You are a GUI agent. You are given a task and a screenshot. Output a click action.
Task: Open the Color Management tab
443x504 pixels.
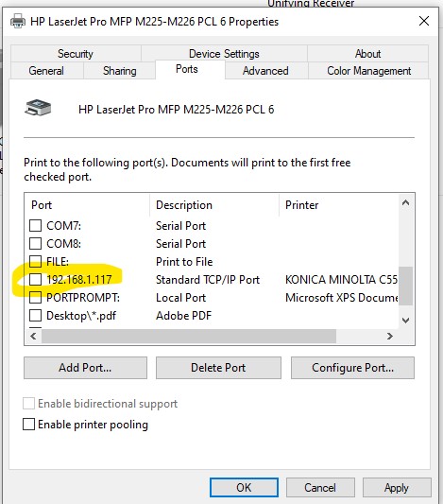pos(368,71)
